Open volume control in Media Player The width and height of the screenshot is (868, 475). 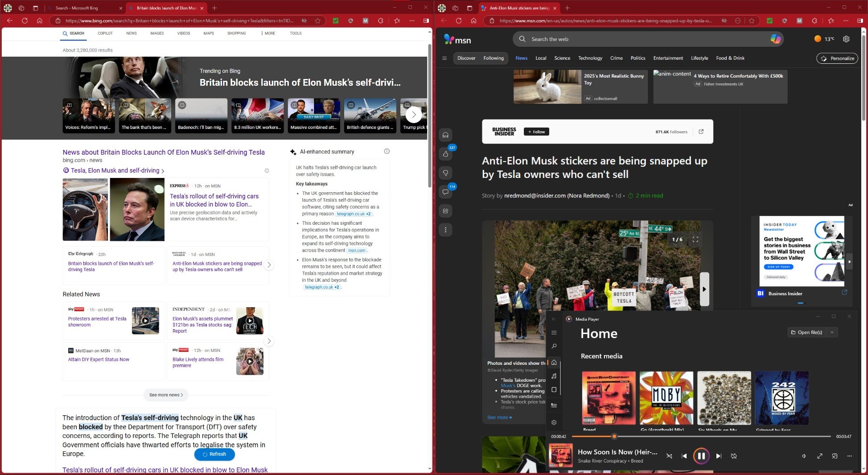804,456
